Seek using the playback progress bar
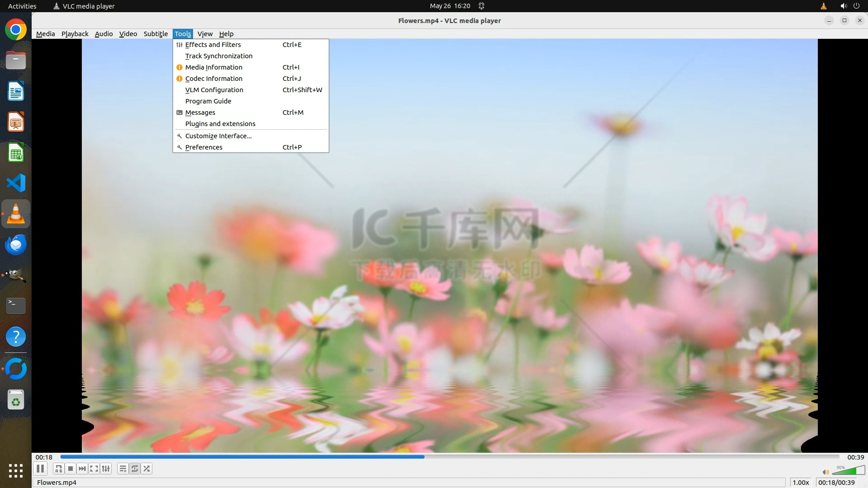The image size is (868, 488). [450, 457]
